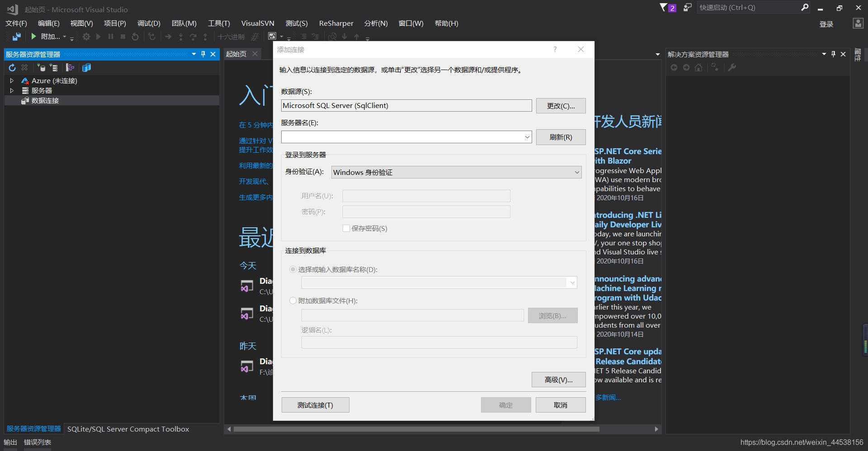Select the Attach database file radio option
Screen dimensions: 868x451
[293, 301]
